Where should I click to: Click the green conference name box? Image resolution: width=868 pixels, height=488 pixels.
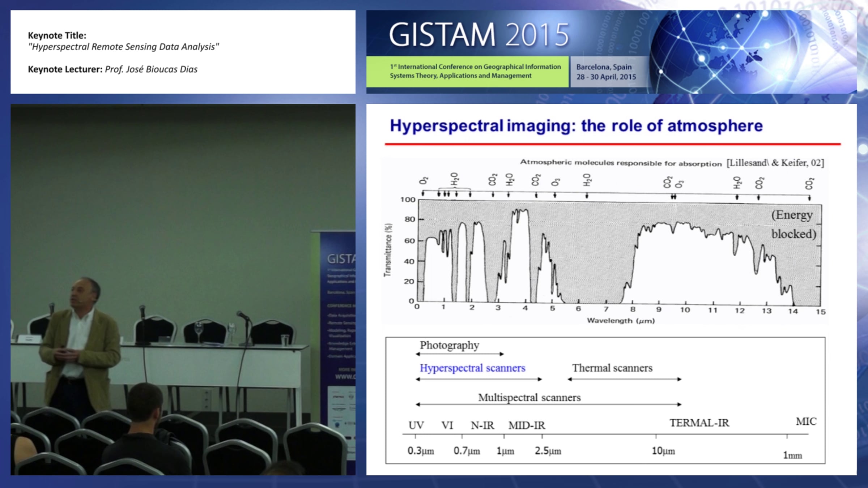pos(467,71)
